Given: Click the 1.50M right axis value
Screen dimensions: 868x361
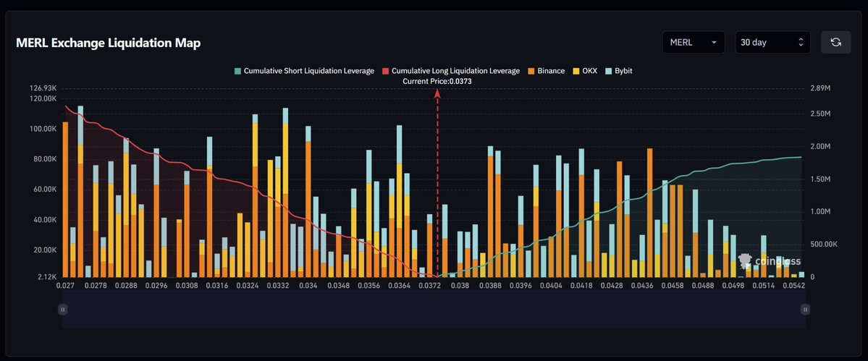Looking at the screenshot, I should click(x=819, y=179).
